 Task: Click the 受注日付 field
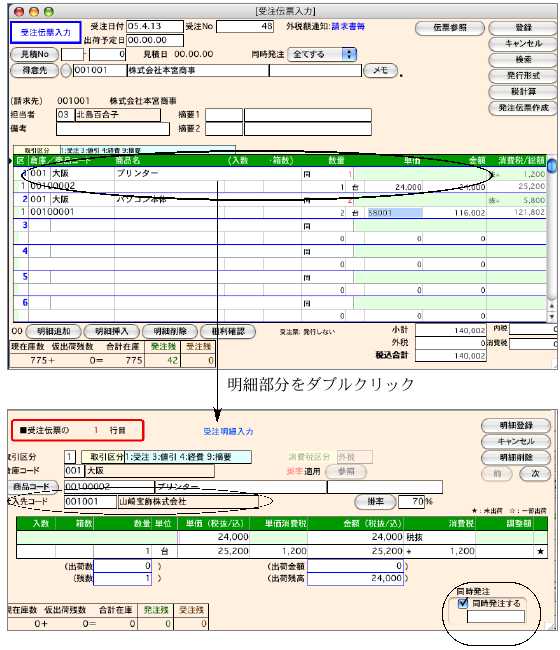click(155, 27)
